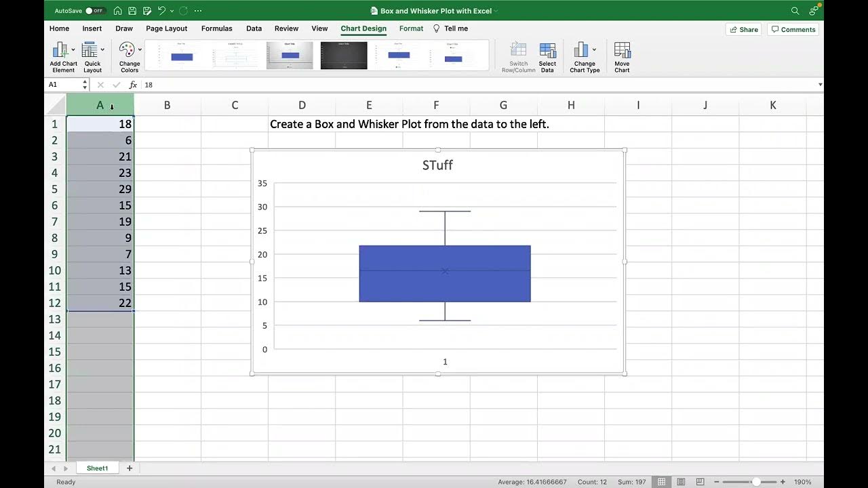Image resolution: width=868 pixels, height=488 pixels.
Task: Switch to the Format ribbon tab
Action: [x=411, y=28]
